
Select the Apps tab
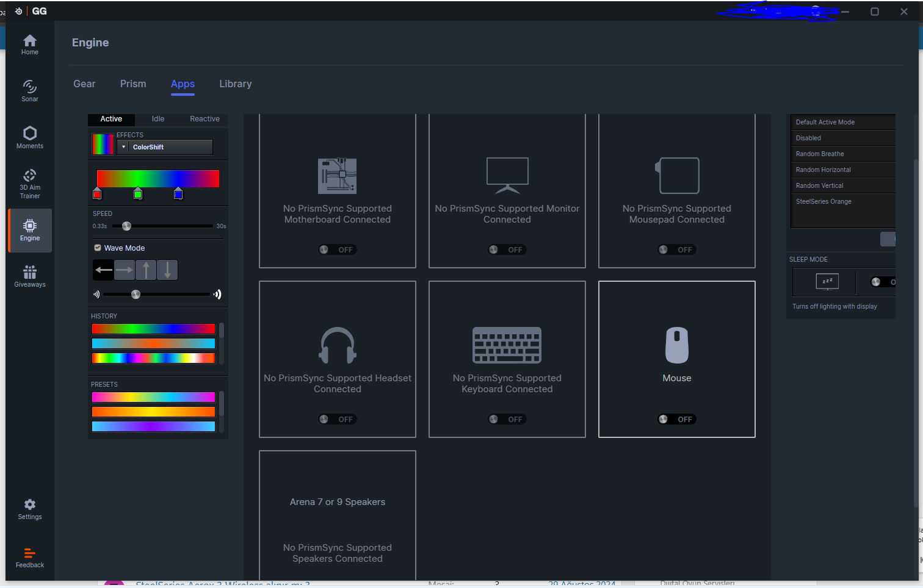(183, 84)
